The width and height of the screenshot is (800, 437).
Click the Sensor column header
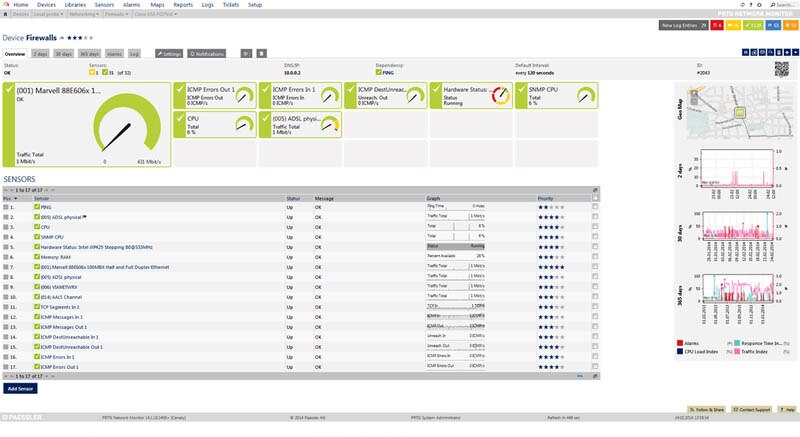click(42, 198)
